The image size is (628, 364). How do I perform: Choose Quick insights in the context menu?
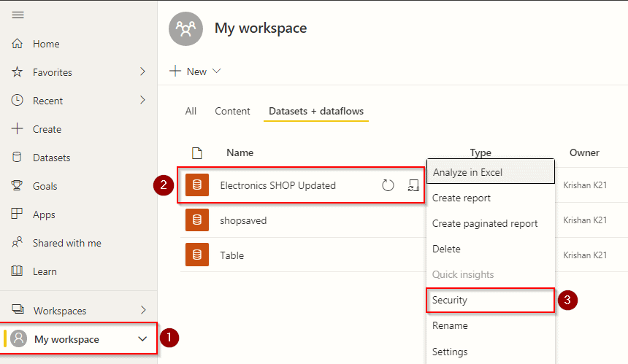click(x=491, y=274)
